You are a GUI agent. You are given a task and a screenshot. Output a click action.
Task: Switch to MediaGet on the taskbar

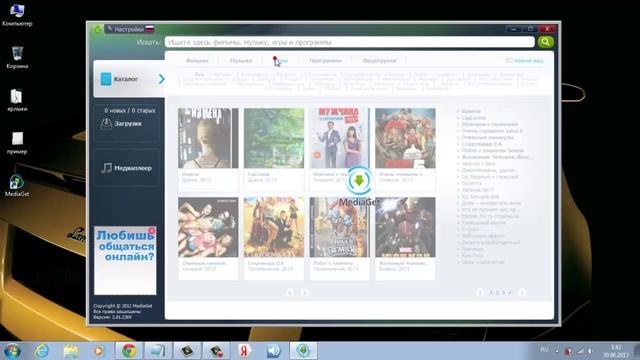tap(303, 351)
